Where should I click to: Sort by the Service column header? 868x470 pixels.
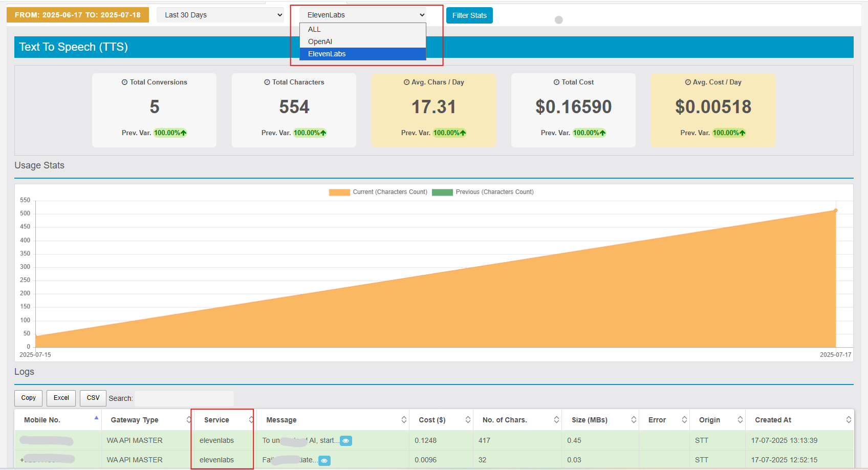click(x=217, y=420)
